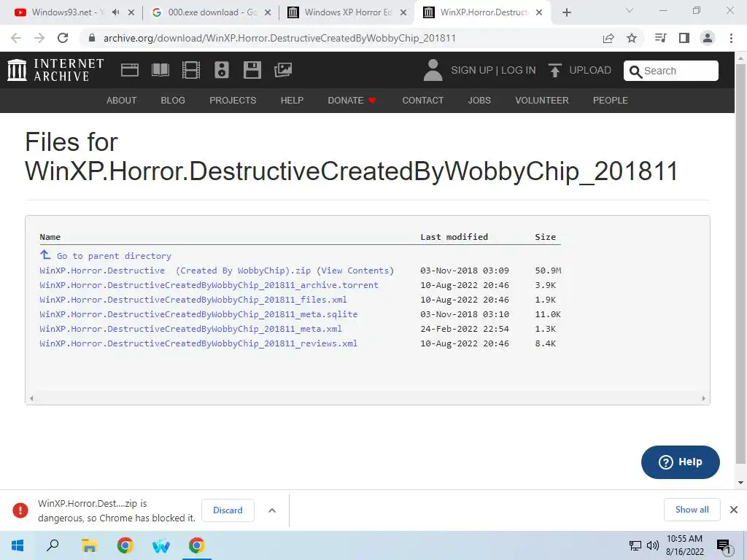The image size is (747, 560).
Task: Go forward in browser history
Action: pos(39,38)
